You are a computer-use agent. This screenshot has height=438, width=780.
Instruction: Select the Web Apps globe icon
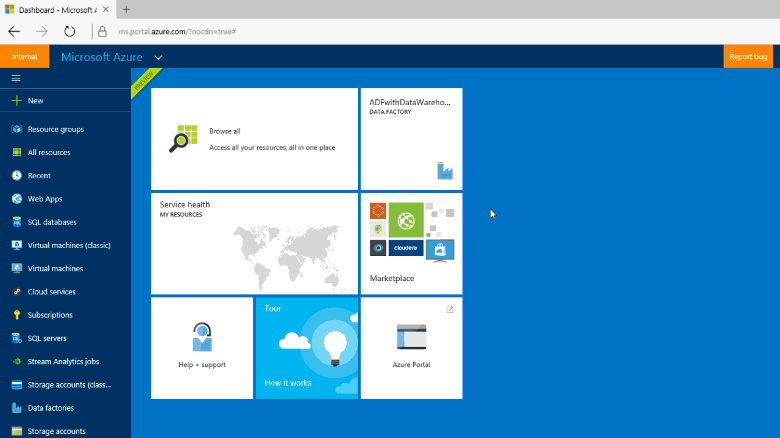tap(16, 199)
